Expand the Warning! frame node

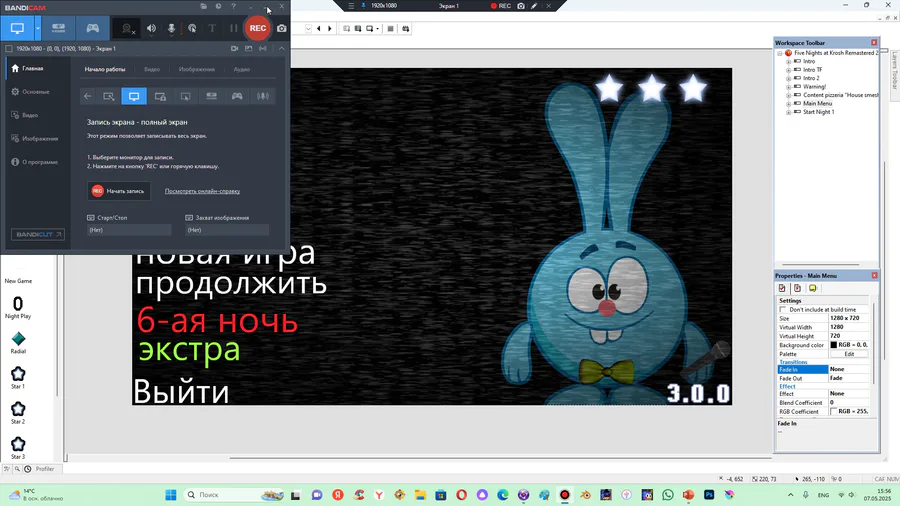point(788,87)
